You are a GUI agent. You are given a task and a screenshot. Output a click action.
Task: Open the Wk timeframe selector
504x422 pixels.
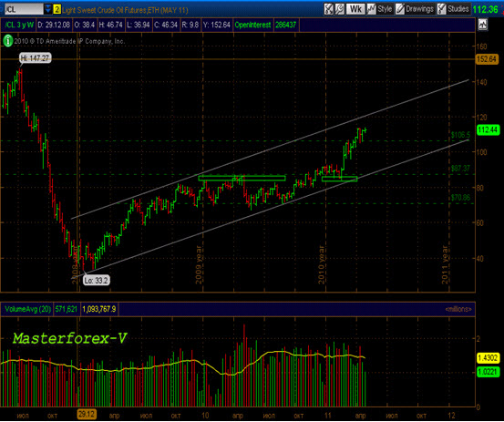(355, 9)
